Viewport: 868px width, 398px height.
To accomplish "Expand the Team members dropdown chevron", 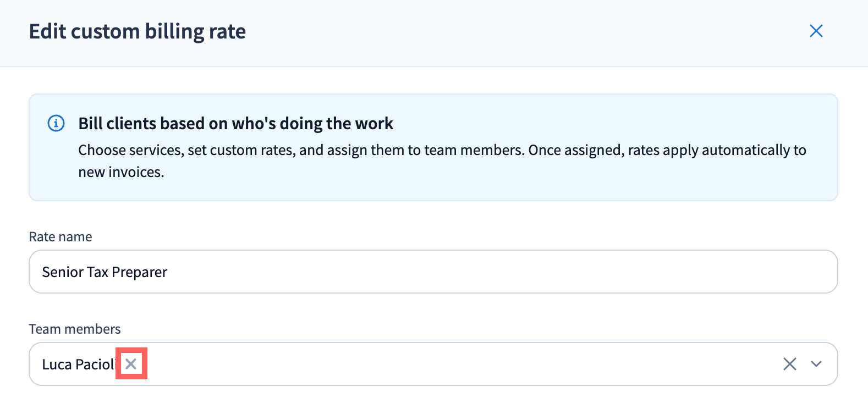I will pyautogui.click(x=816, y=364).
